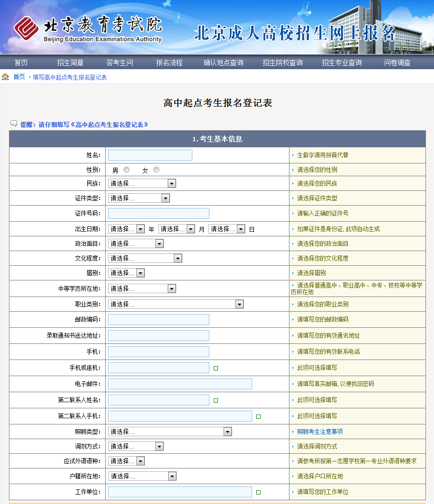Focus the 姓名 input field
434x504 pixels.
coord(150,155)
